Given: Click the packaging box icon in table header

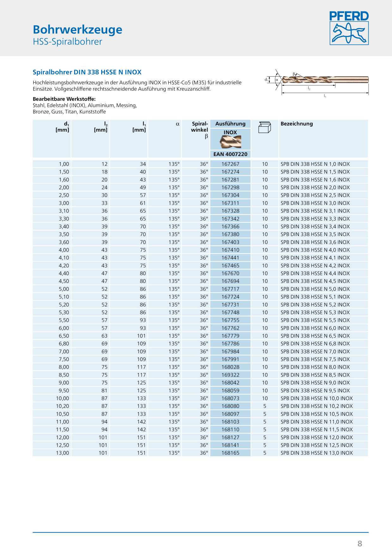Looking at the screenshot, I should click(x=265, y=127).
